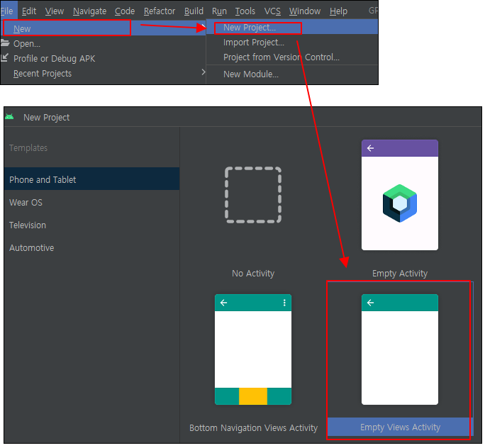The height and width of the screenshot is (448, 485).
Task: Open the Edit menu
Action: pos(29,11)
